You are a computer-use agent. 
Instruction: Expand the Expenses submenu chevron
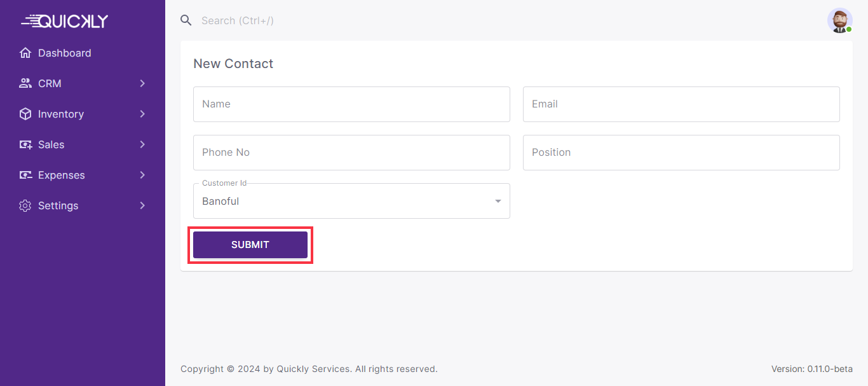coord(142,175)
